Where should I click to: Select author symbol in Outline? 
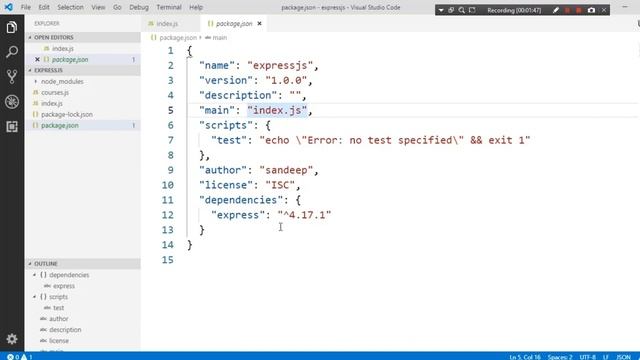point(83,319)
